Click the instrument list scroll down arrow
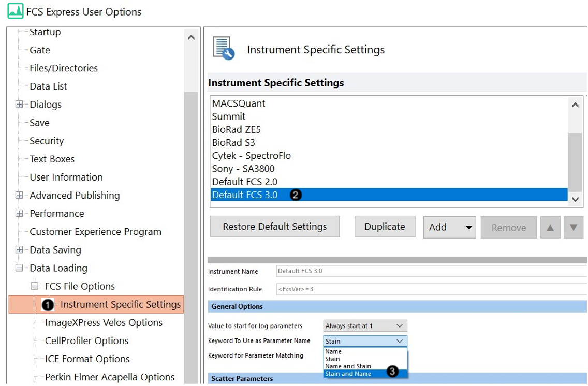588x386 pixels. point(575,200)
